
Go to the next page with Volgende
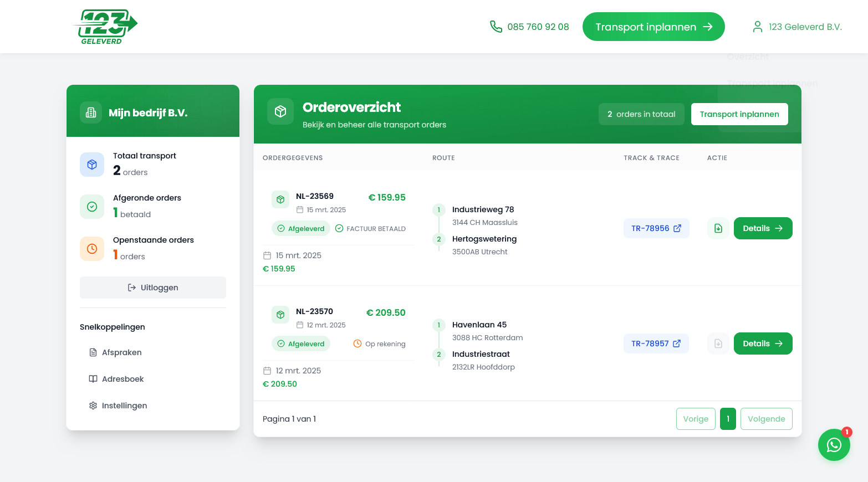point(767,419)
